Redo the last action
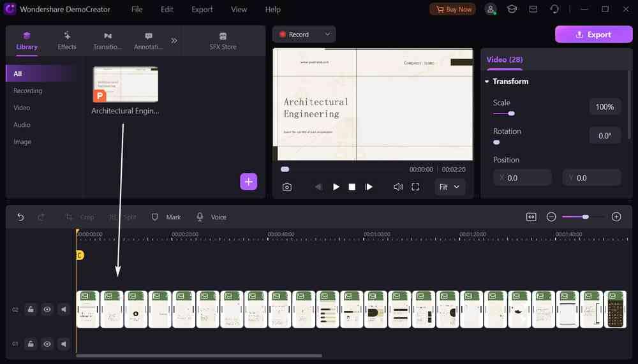The height and width of the screenshot is (364, 638). pos(41,217)
